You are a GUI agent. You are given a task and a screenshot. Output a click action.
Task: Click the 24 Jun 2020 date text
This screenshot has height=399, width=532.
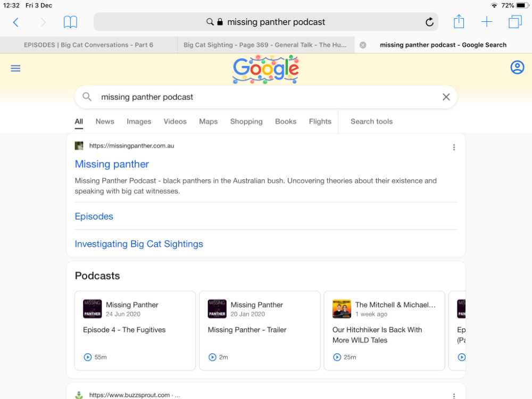123,314
